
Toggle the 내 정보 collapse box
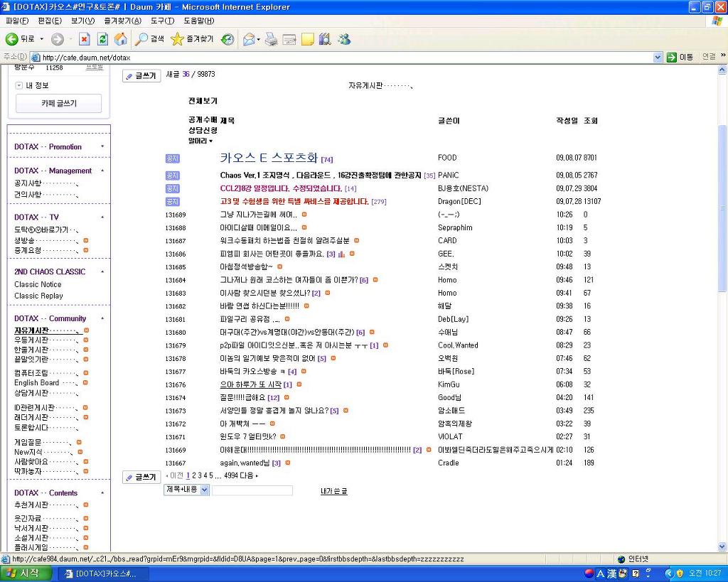tap(19, 85)
